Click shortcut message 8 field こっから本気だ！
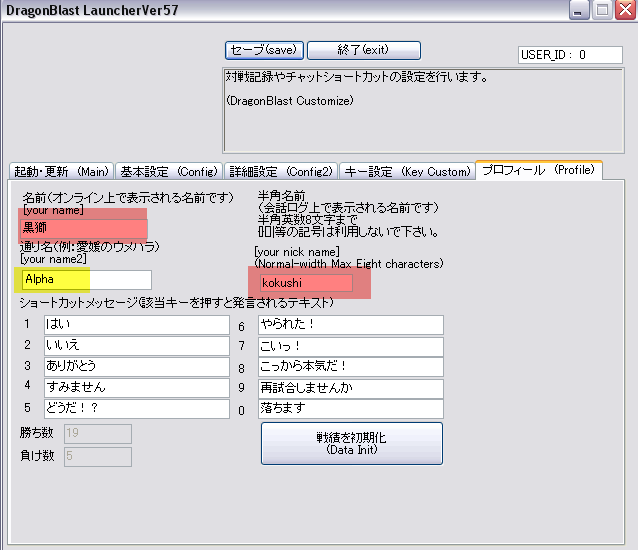 tap(351, 367)
